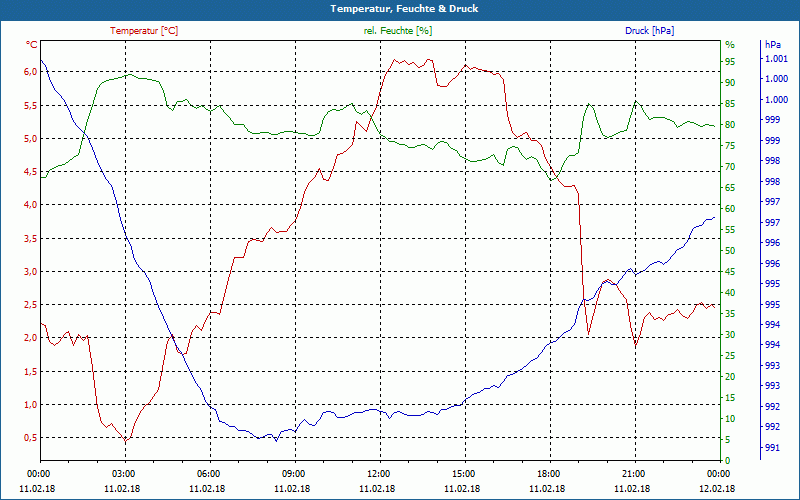Click the 3,0 tick on the temperature axis
800x500 pixels.
31,271
